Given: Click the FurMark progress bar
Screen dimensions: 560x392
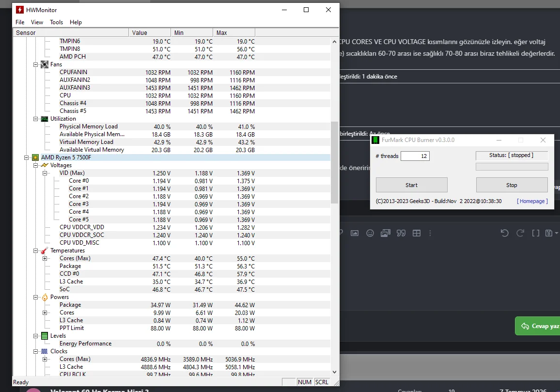Looking at the screenshot, I should (x=512, y=167).
